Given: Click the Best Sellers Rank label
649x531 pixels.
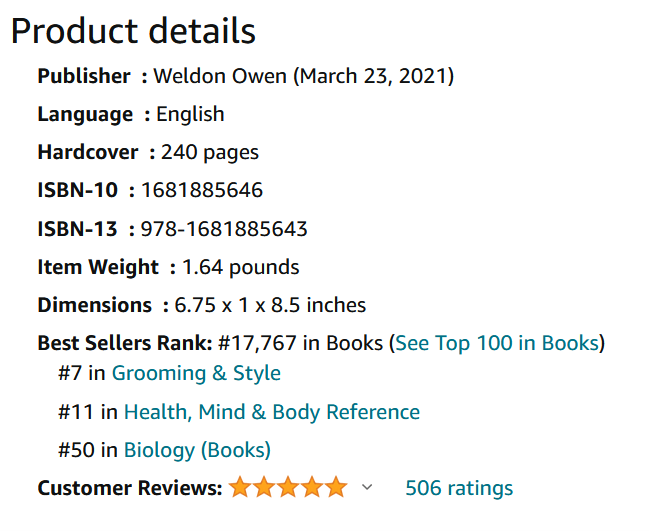Looking at the screenshot, I should click(125, 343).
